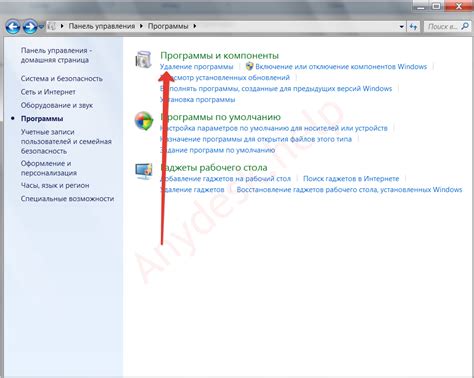Click the magnifier search icon
The width and height of the screenshot is (474, 378).
coord(465,26)
